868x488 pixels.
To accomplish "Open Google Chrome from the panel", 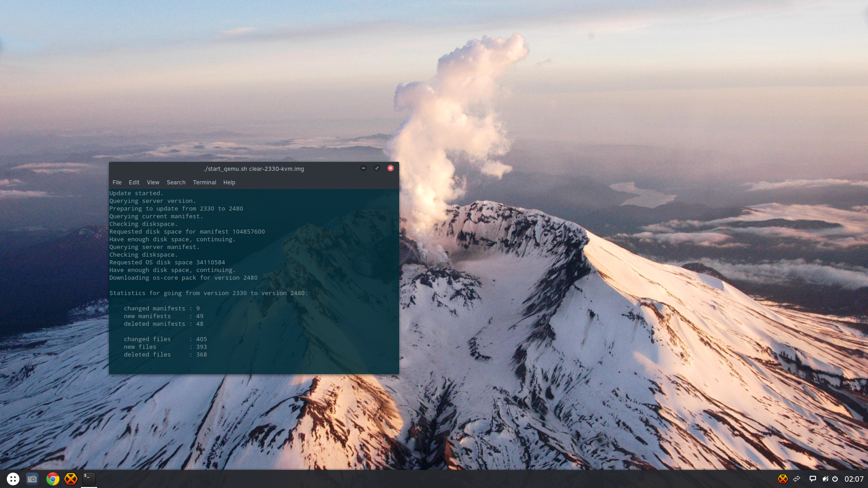I will point(52,479).
